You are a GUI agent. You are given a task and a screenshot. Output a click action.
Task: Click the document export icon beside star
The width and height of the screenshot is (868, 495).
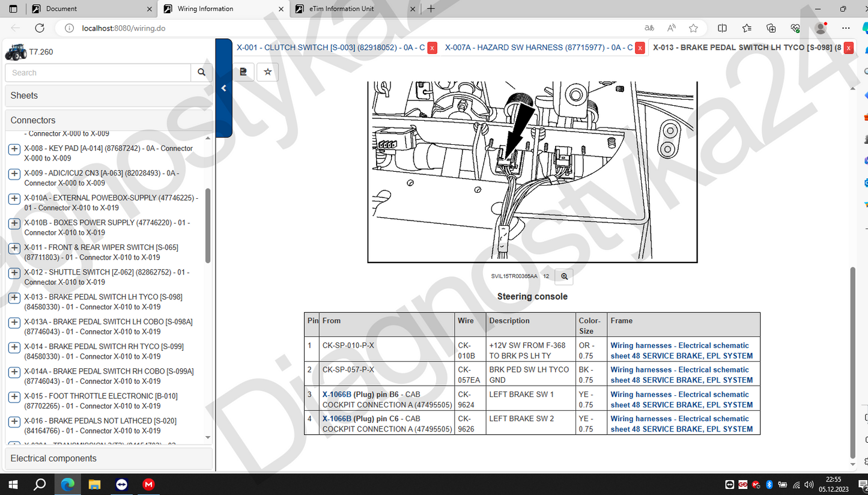[x=243, y=72]
